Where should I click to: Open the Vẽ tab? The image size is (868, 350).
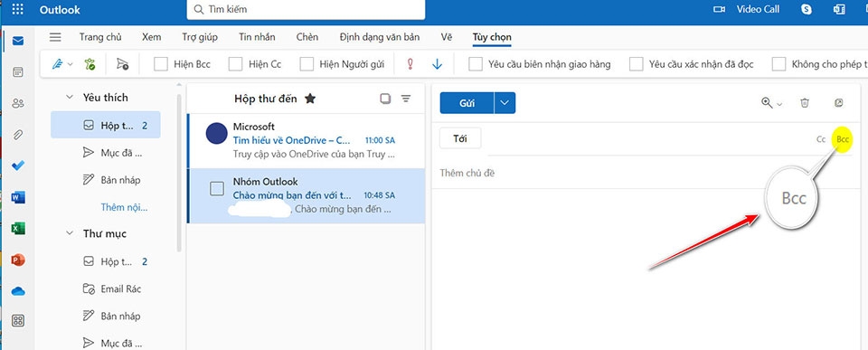446,37
